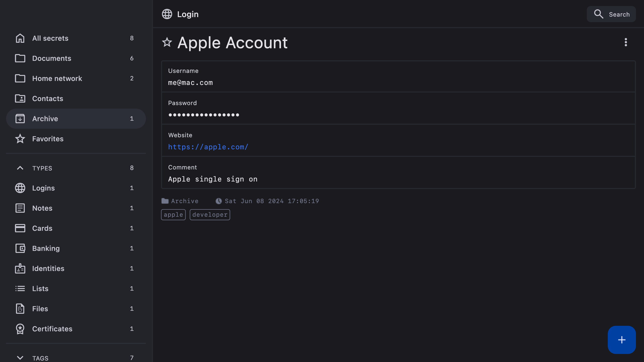This screenshot has height=362, width=644.
Task: Toggle favorite star beside Apple Account title
Action: pos(167,42)
